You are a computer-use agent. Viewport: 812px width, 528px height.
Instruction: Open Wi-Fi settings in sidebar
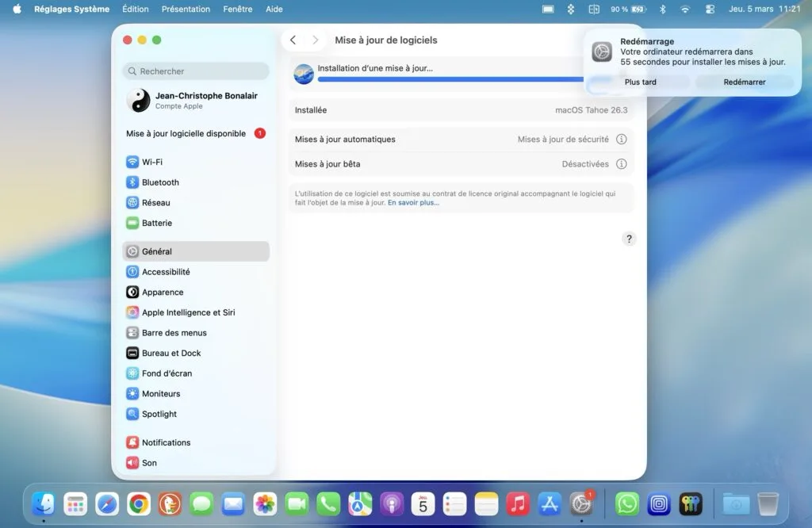point(196,162)
